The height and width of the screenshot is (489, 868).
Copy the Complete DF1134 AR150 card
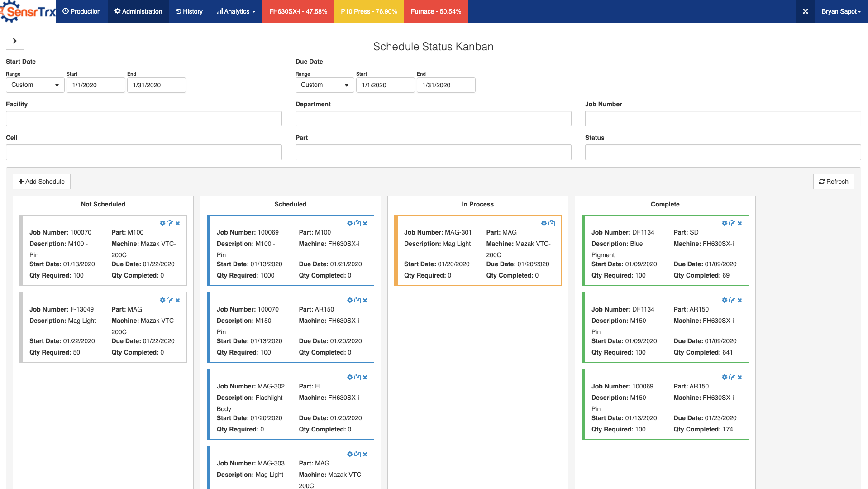click(x=732, y=300)
